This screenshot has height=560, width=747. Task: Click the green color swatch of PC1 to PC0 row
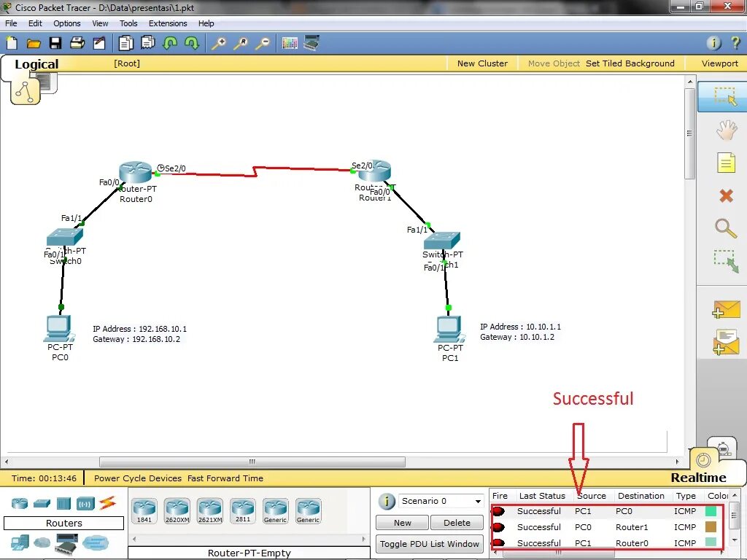[x=711, y=511]
